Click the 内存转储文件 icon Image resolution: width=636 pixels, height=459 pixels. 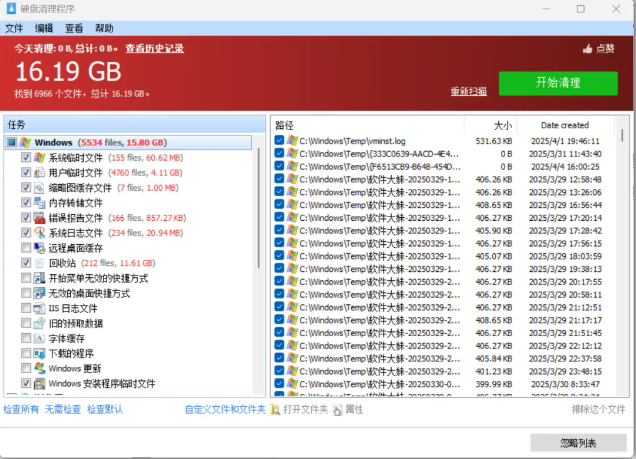[x=39, y=202]
